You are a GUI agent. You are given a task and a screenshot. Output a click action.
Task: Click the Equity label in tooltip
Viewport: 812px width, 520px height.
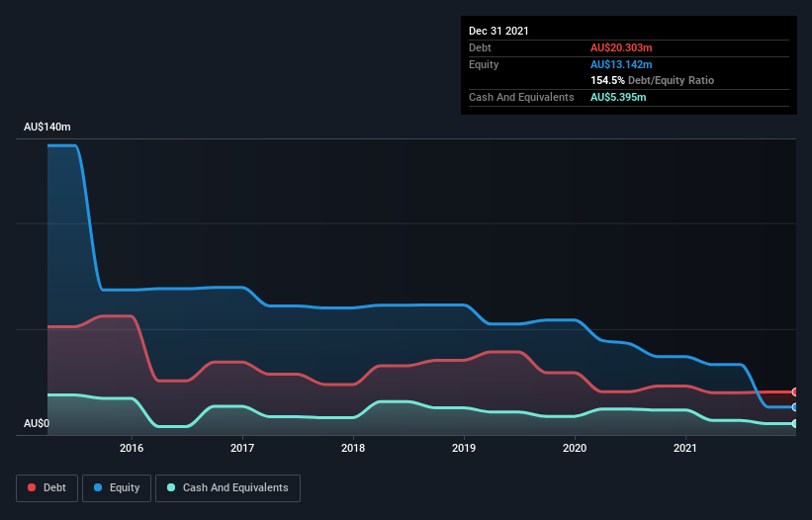[484, 64]
